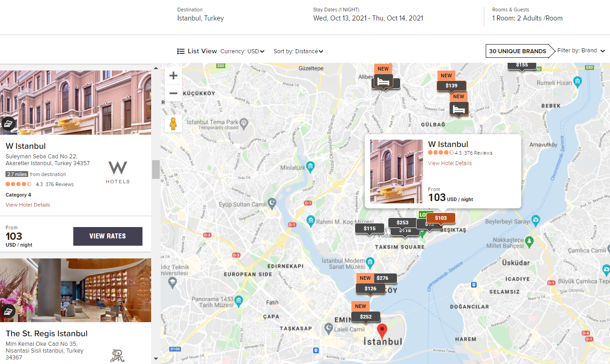The height and width of the screenshot is (364, 610).
Task: Open the photo gallery icon on W Istanbul image
Action: point(8,123)
